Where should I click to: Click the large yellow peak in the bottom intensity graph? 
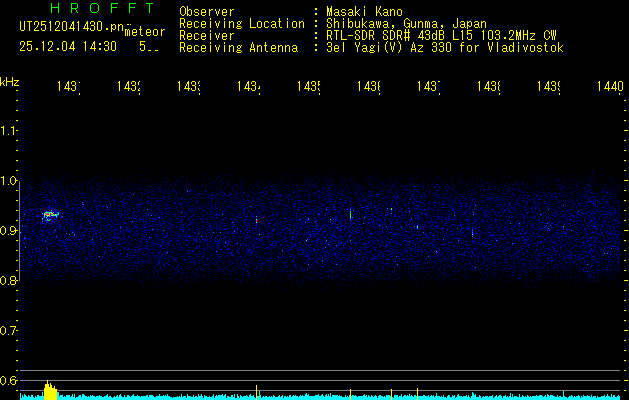tap(50, 390)
